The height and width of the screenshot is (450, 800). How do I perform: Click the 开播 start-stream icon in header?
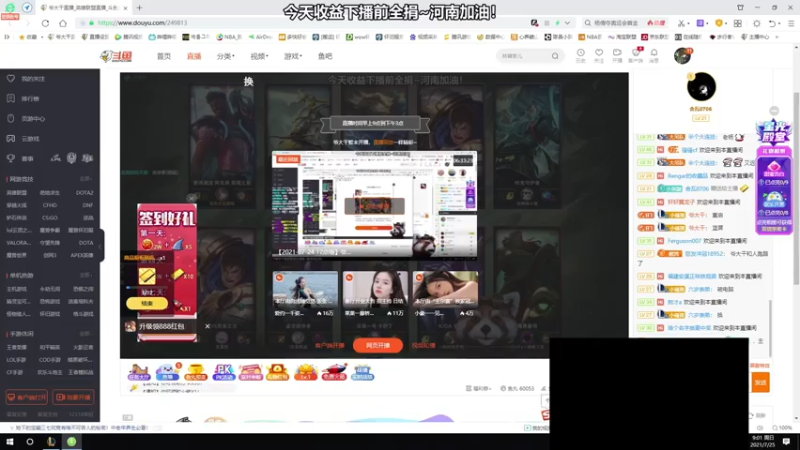(617, 55)
